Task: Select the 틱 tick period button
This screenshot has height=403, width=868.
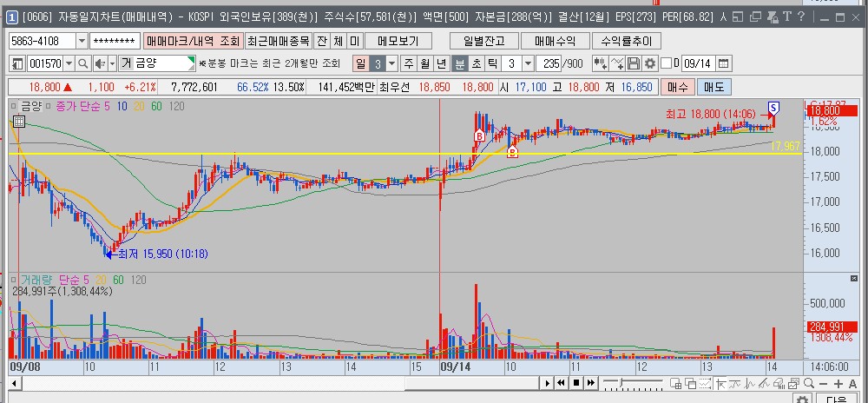Action: pyautogui.click(x=491, y=63)
